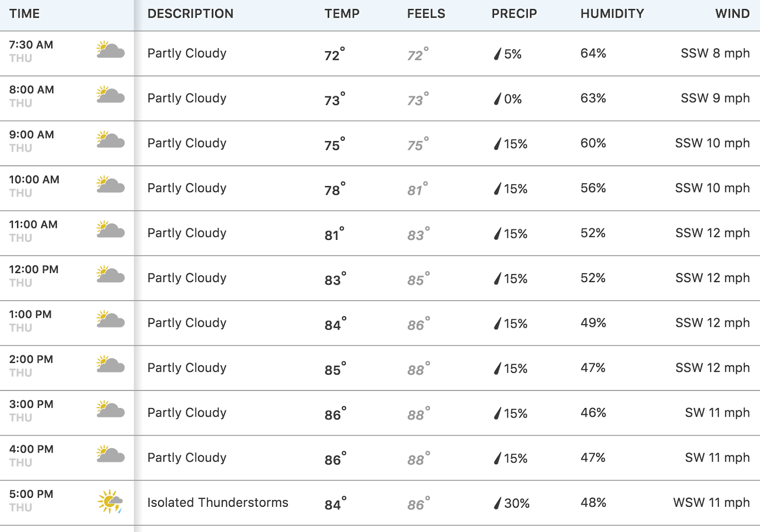This screenshot has height=532, width=760.
Task: Click the FEELS column header
Action: pyautogui.click(x=426, y=14)
